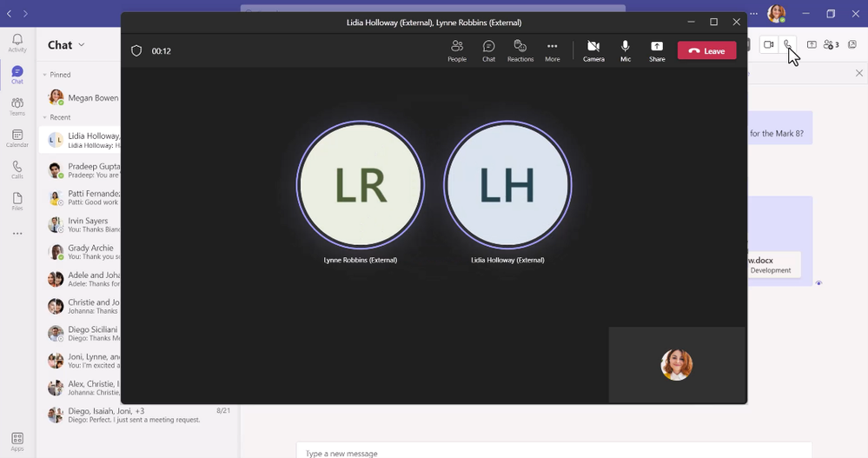The width and height of the screenshot is (868, 458).
Task: Open the .docx attachment in chat
Action: (x=774, y=265)
